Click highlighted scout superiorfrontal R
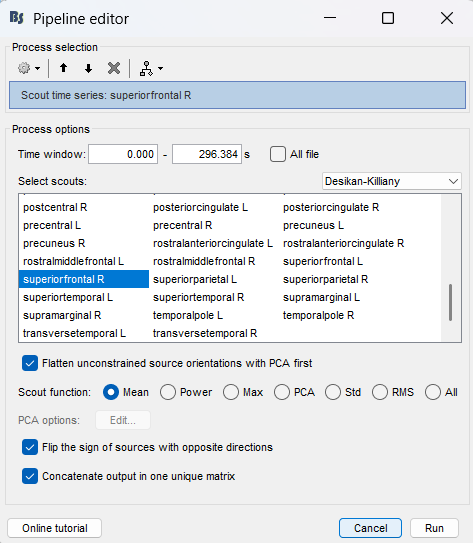The image size is (473, 543). (84, 279)
